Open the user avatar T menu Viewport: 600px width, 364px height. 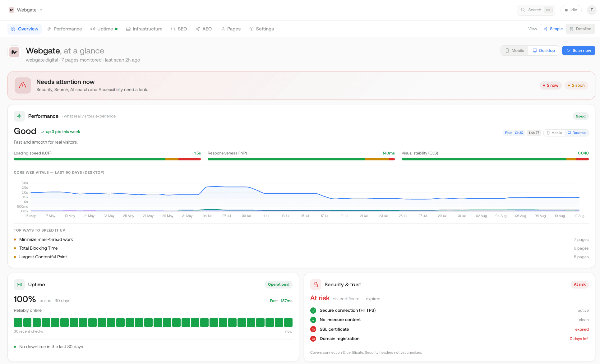592,10
